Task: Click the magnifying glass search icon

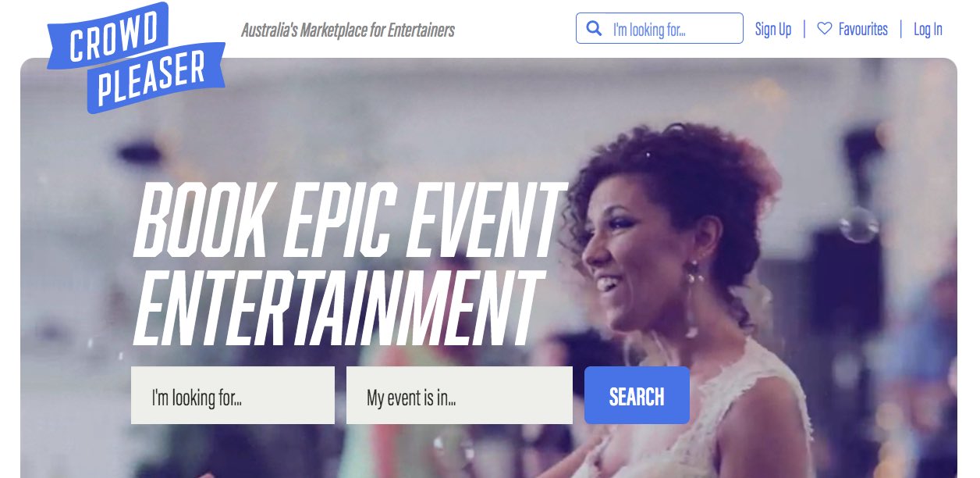Action: point(594,29)
